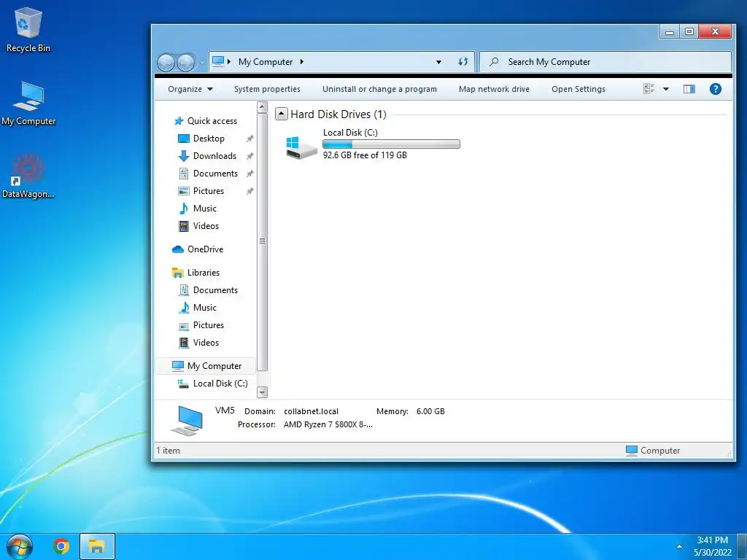Click My Computer in the address breadcrumb

(x=266, y=62)
